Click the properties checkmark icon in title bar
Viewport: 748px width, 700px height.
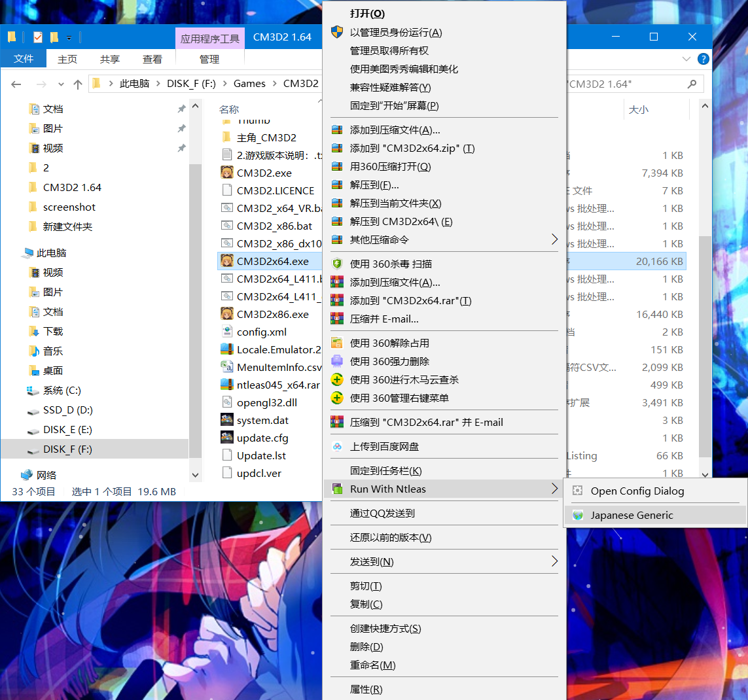[38, 37]
